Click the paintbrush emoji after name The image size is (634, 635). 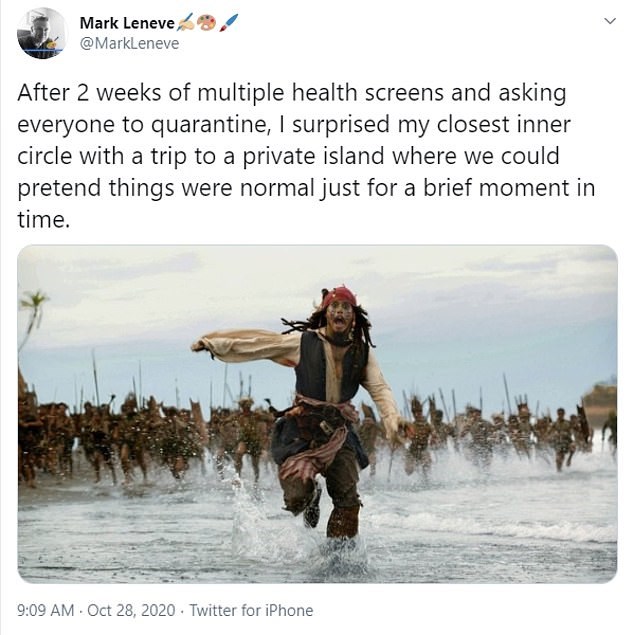pyautogui.click(x=229, y=23)
